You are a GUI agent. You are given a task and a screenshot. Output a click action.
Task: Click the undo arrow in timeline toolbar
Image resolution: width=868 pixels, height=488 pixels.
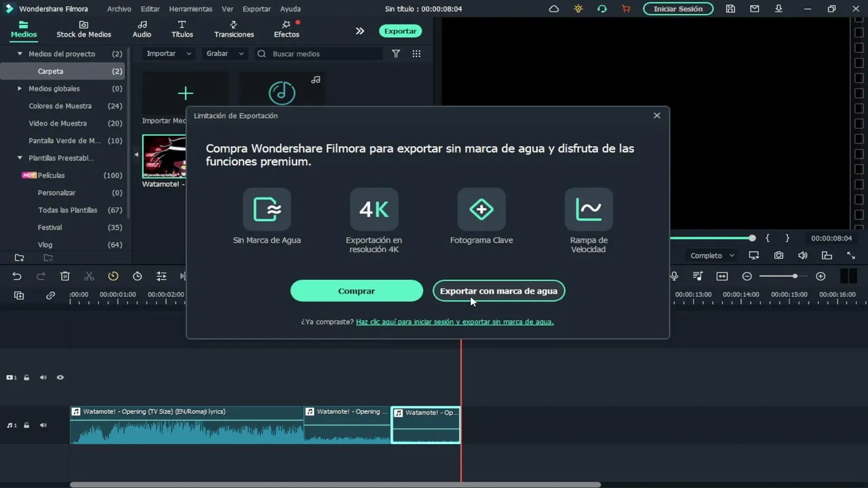(17, 276)
